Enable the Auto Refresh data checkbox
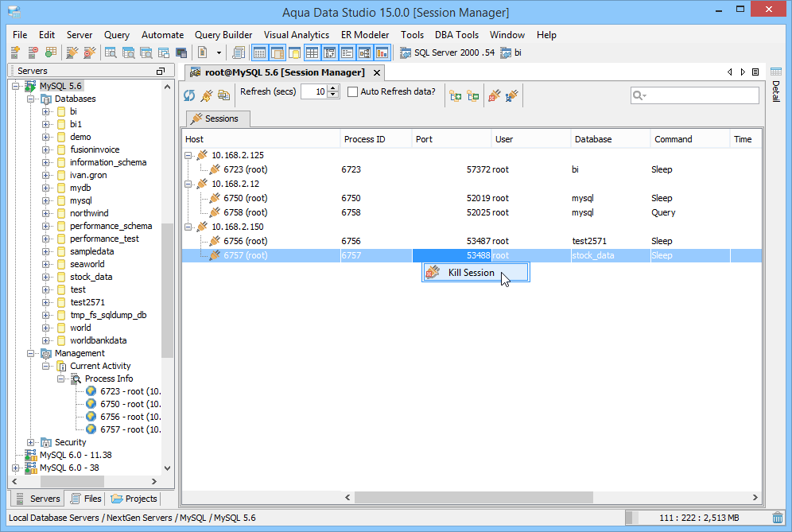The width and height of the screenshot is (792, 532). point(352,91)
